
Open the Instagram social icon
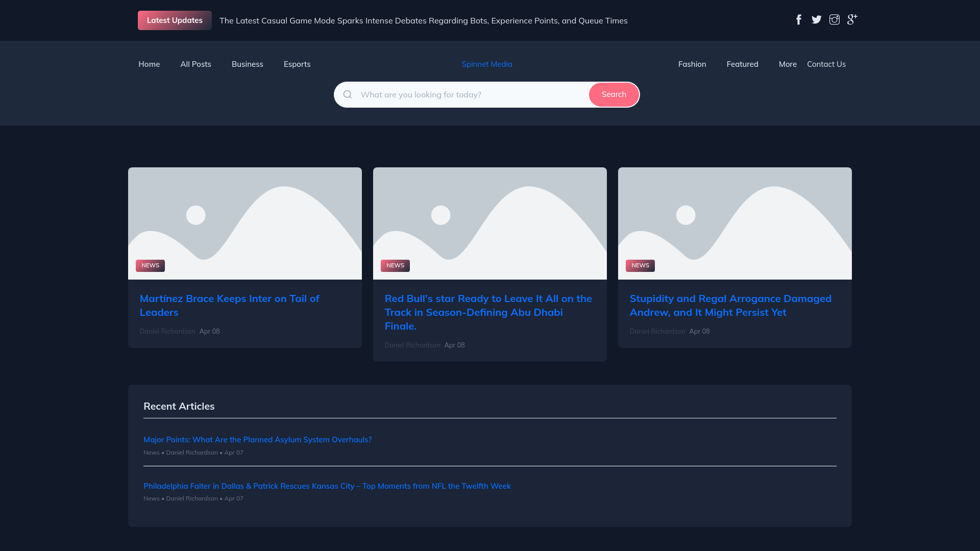click(835, 20)
